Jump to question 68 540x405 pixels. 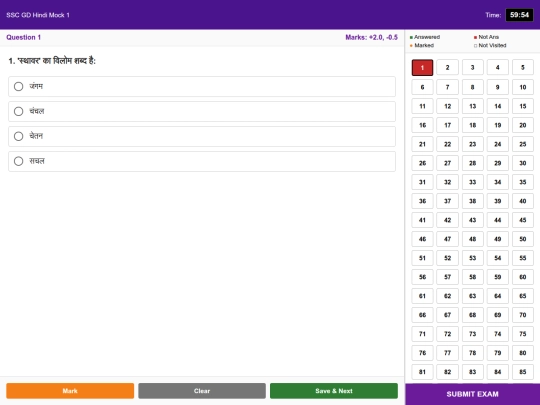pos(472,314)
